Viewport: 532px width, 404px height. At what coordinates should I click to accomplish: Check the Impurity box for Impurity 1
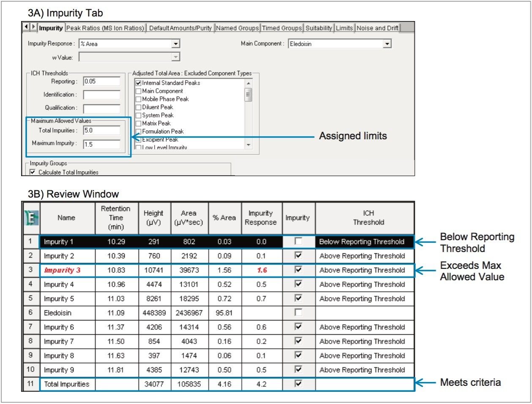click(x=298, y=241)
